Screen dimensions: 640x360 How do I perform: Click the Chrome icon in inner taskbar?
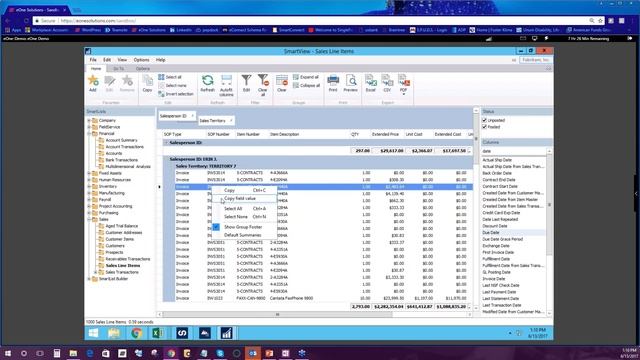click(137, 333)
